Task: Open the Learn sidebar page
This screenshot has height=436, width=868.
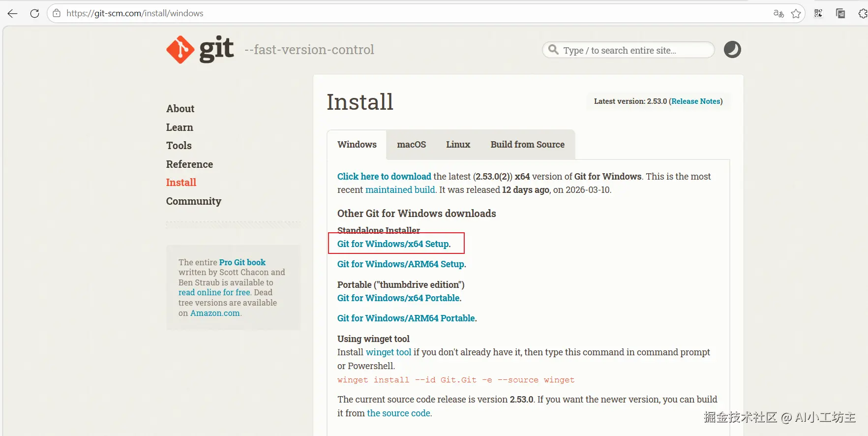Action: [180, 127]
